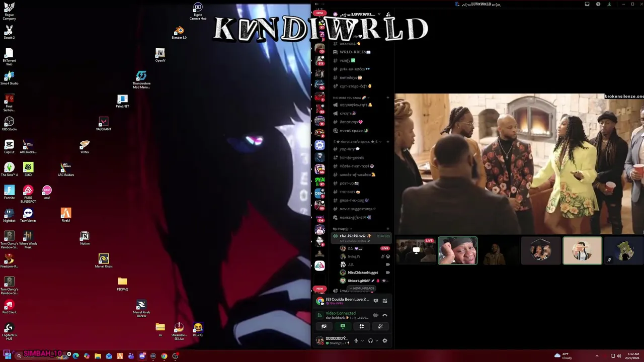Click NEW unread servers pill at top
Viewport: 644px width, 362px height.
coord(319,13)
